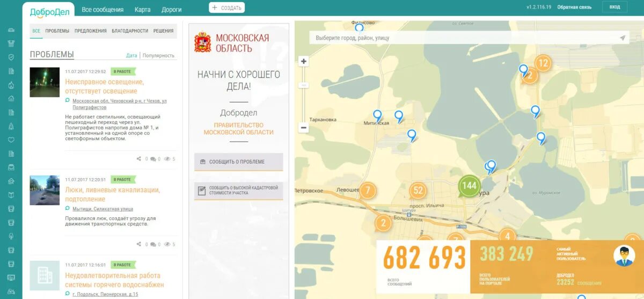Use the geolocation arrow in the map search bar
Image resolution: width=644 pixels, height=299 pixels.
click(x=623, y=38)
